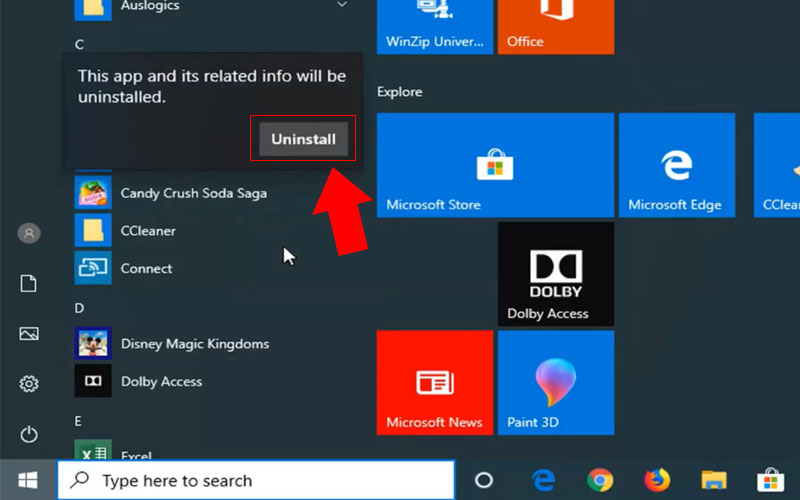800x500 pixels.
Task: Launch Chrome from the taskbar
Action: click(600, 480)
